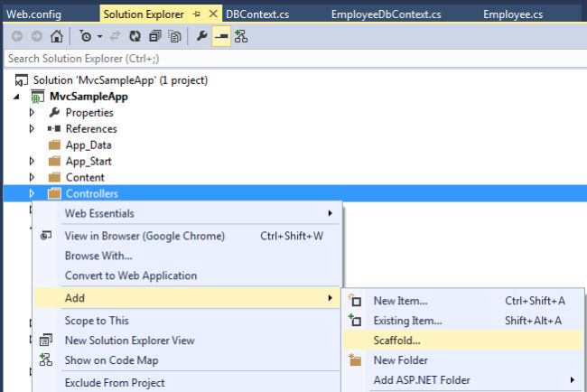Open the EmployeeDbContext.cs tab
Image resolution: width=587 pixels, height=392 pixels.
tap(386, 14)
